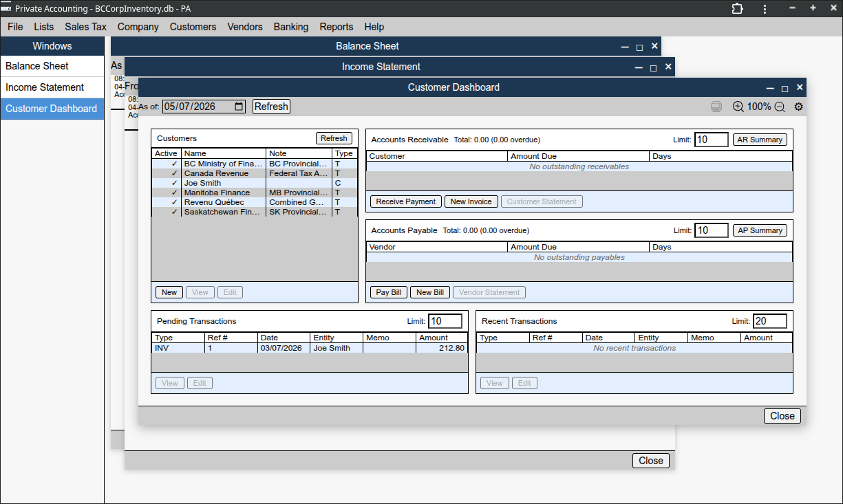Image resolution: width=843 pixels, height=504 pixels.
Task: Click Vendor column header in Accounts Payable
Action: click(x=437, y=247)
